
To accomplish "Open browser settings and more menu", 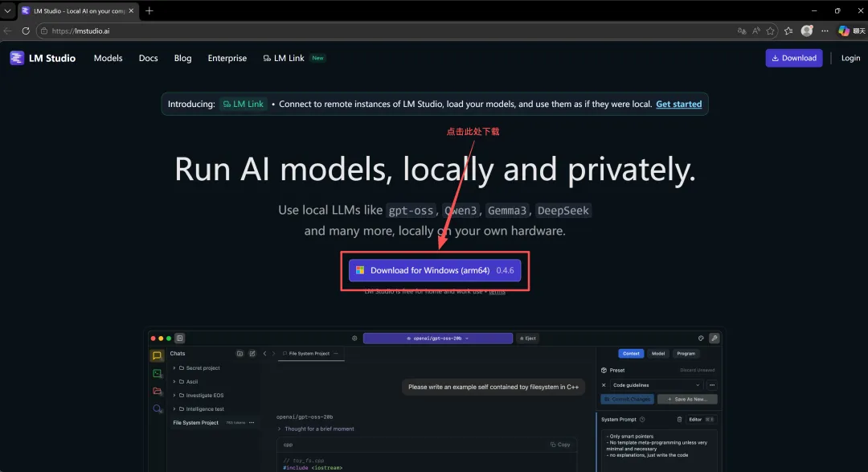I will (825, 31).
